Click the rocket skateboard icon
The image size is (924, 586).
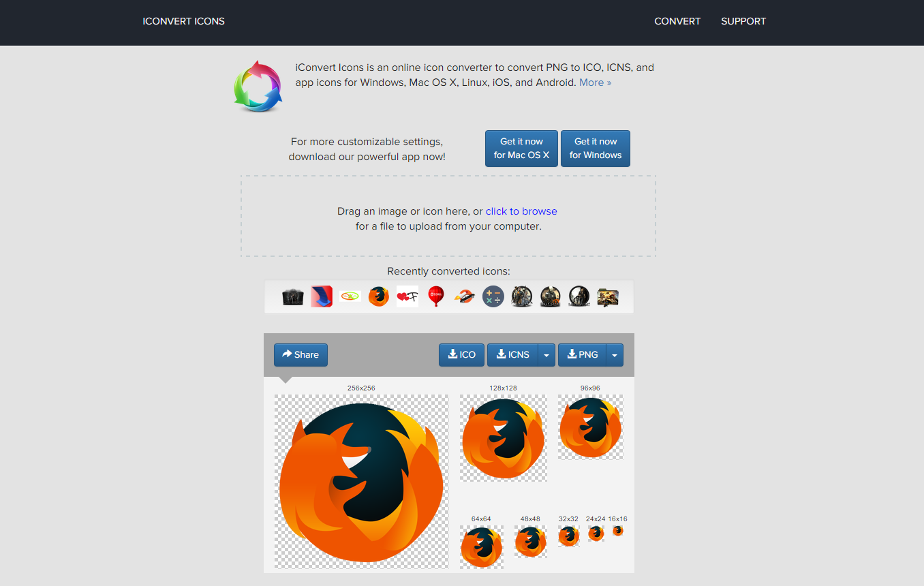464,296
